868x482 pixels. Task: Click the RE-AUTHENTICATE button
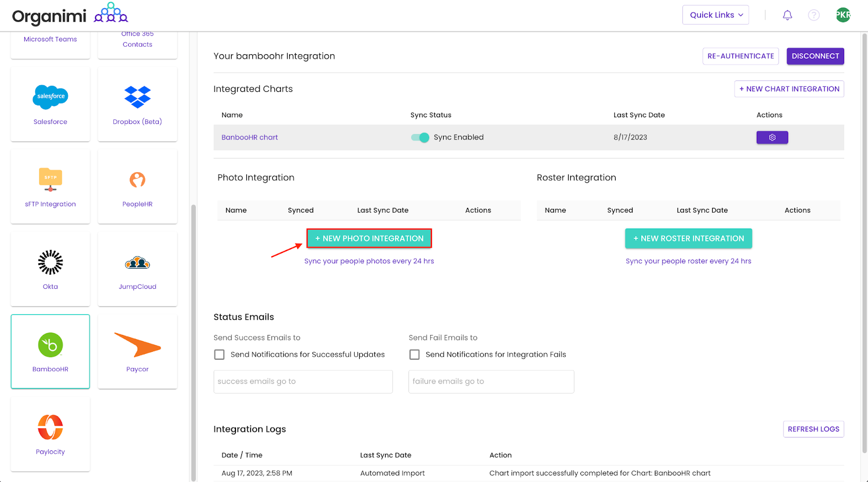741,56
